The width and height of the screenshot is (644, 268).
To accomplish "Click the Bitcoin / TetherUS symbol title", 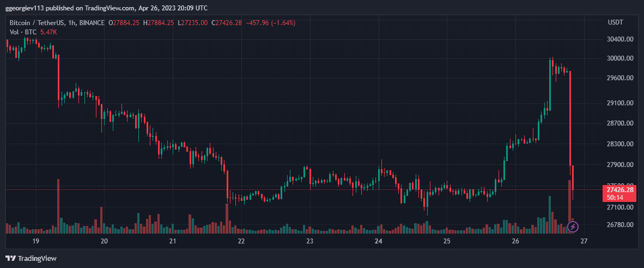I will [x=38, y=23].
